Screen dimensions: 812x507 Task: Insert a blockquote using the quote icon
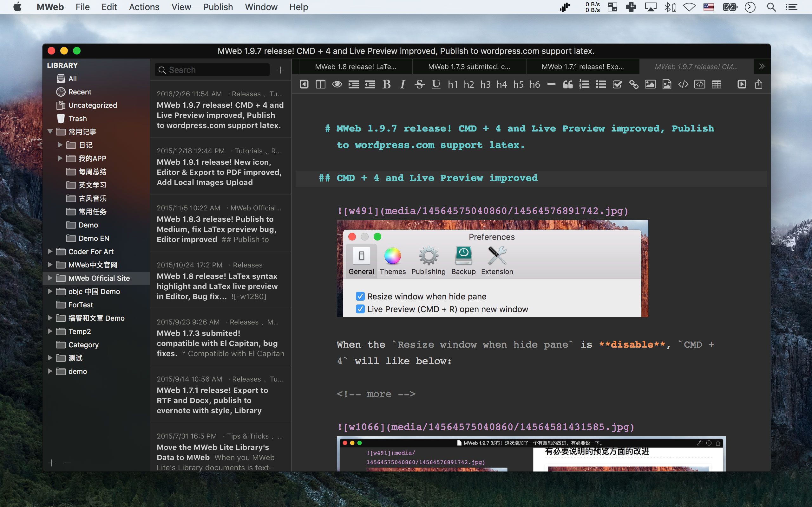point(568,84)
